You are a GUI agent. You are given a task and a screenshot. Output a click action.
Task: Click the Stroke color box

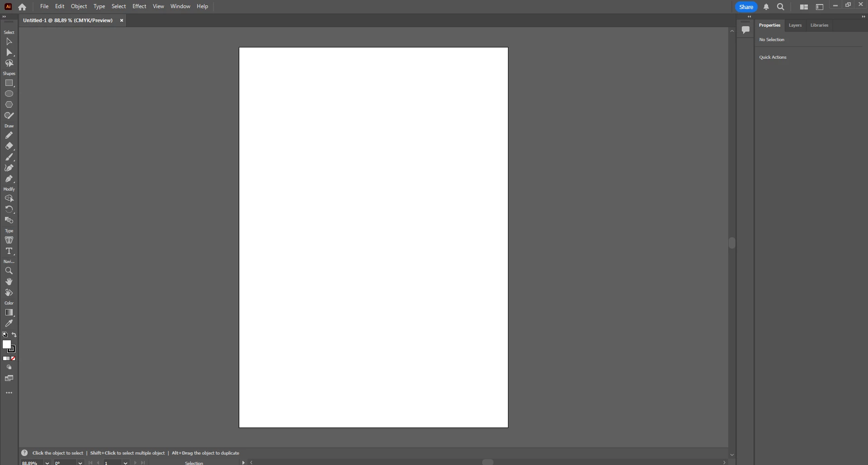(12, 349)
